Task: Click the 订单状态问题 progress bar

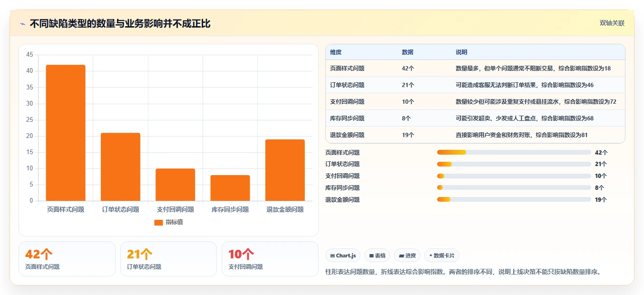Action: (514, 164)
